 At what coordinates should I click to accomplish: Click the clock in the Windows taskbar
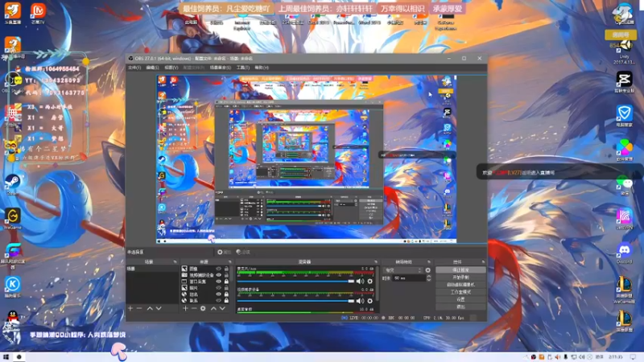pyautogui.click(x=615, y=357)
